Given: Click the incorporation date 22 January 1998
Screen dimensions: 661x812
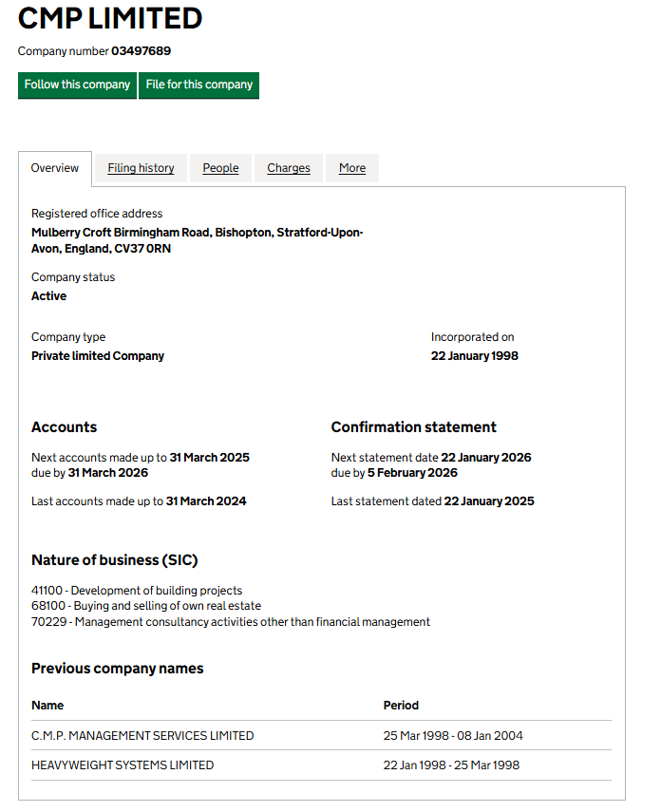Looking at the screenshot, I should coord(474,356).
